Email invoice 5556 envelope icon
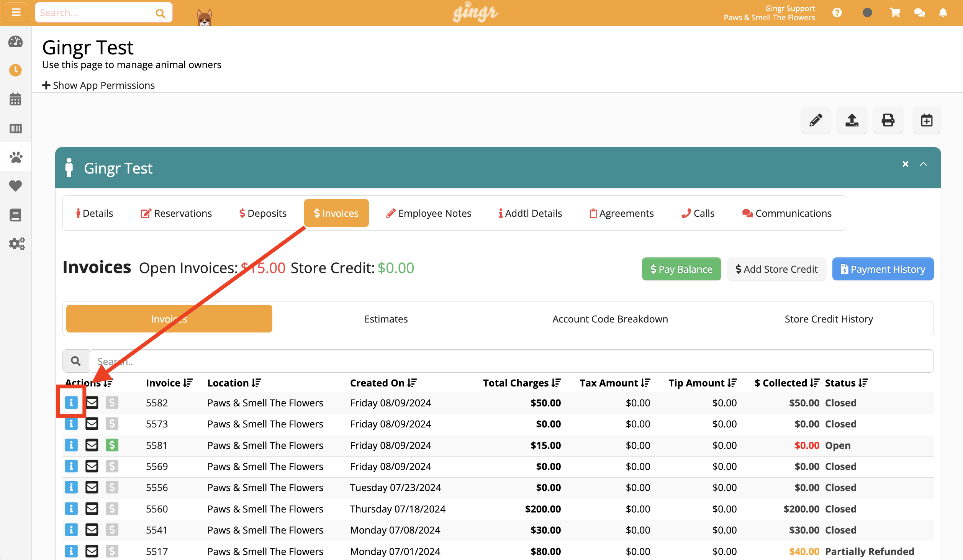The width and height of the screenshot is (963, 560). click(92, 487)
